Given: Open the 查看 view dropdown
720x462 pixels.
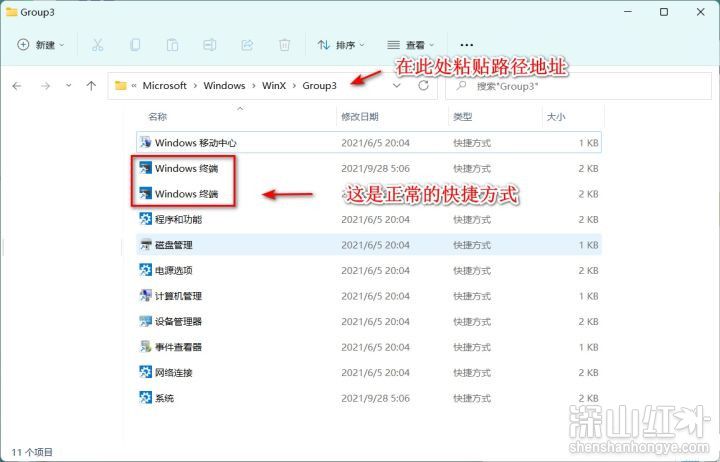Looking at the screenshot, I should point(411,45).
